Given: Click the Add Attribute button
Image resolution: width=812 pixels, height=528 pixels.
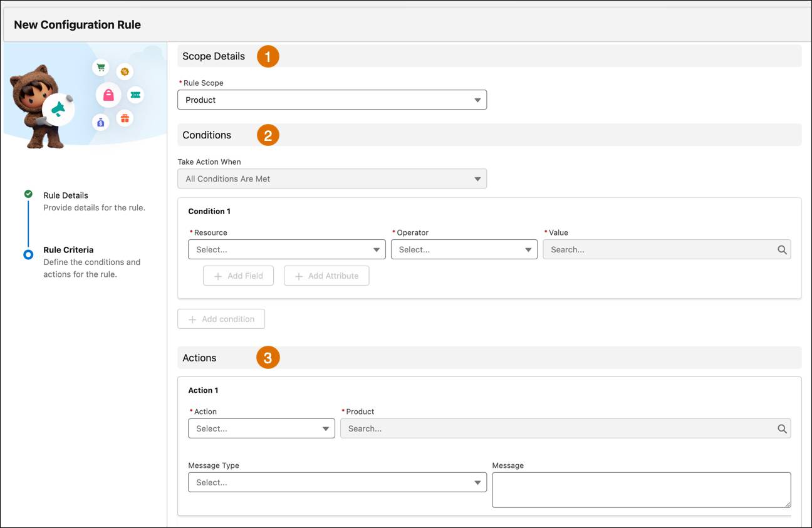Looking at the screenshot, I should click(326, 276).
